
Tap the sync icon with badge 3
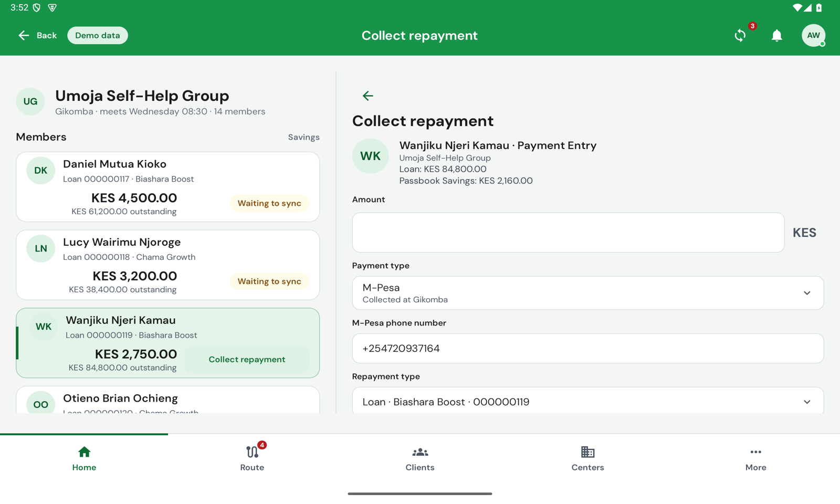click(x=740, y=35)
